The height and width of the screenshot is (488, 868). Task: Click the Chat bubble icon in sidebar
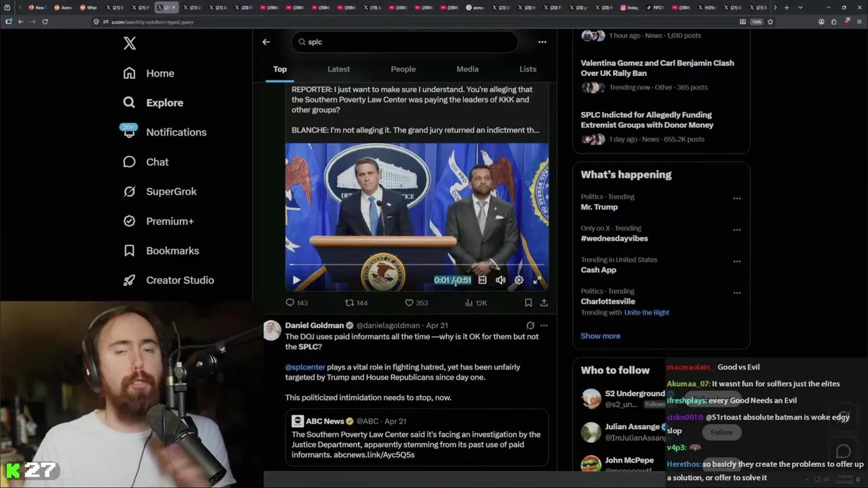coord(130,162)
